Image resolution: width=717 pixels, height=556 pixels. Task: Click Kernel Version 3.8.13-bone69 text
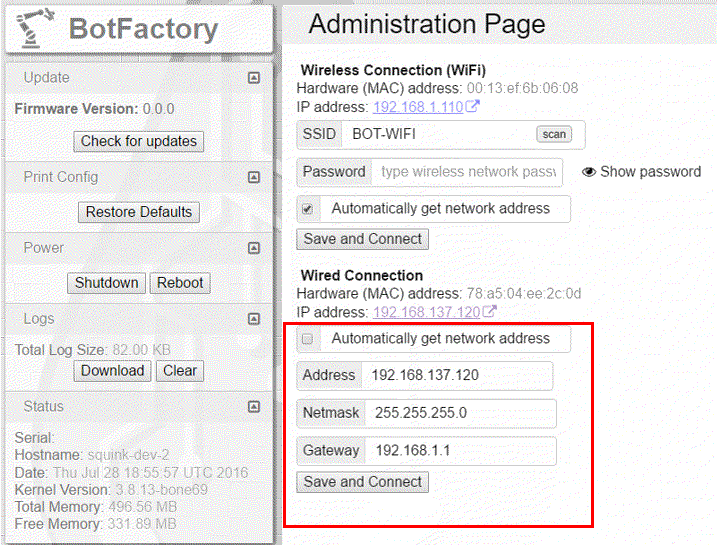tap(111, 490)
